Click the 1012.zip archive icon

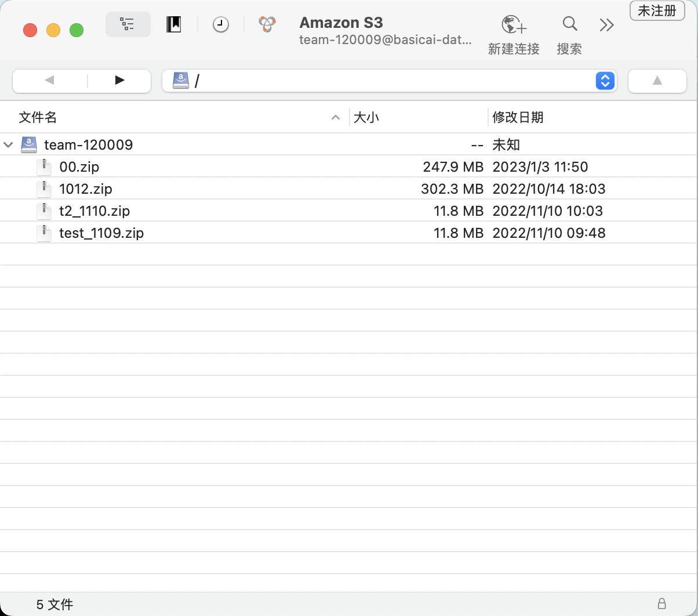coord(44,189)
